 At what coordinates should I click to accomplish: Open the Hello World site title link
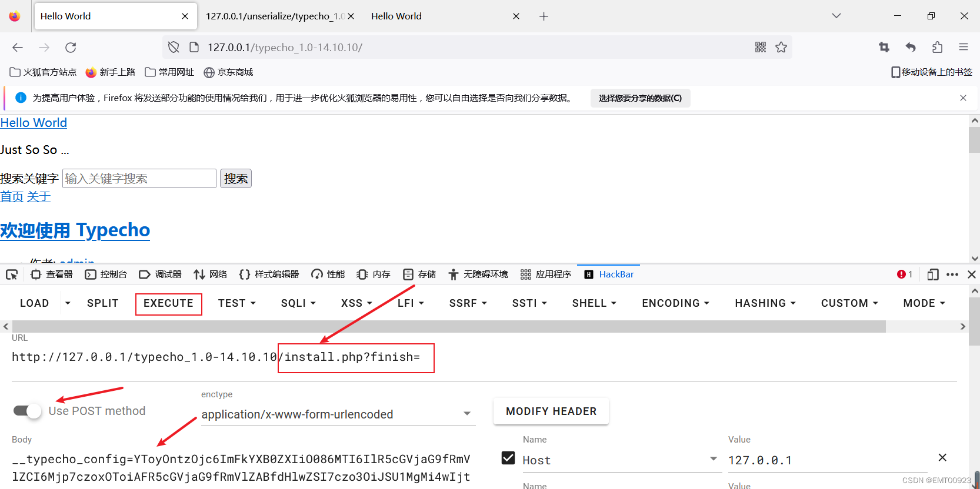pos(34,123)
